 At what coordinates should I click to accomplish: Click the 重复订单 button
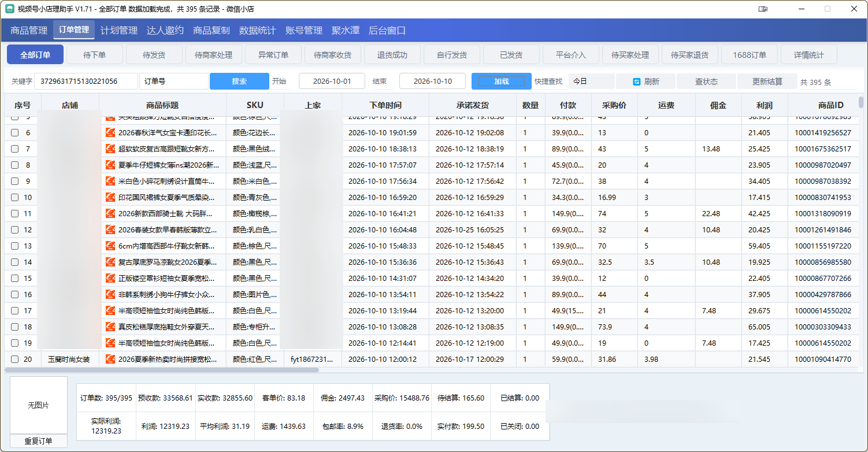38,441
